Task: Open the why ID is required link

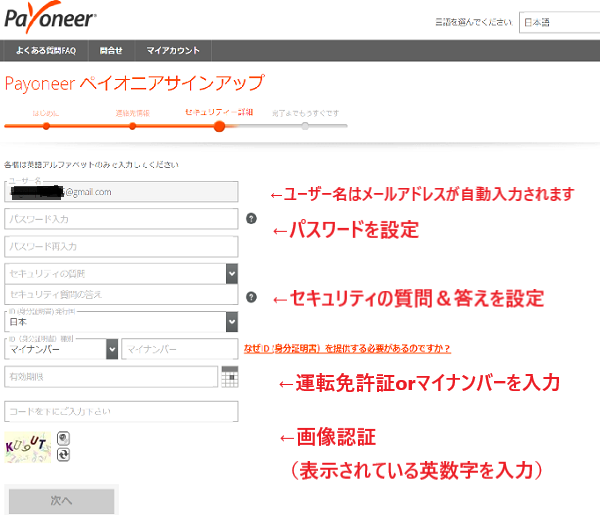Action: (347, 349)
